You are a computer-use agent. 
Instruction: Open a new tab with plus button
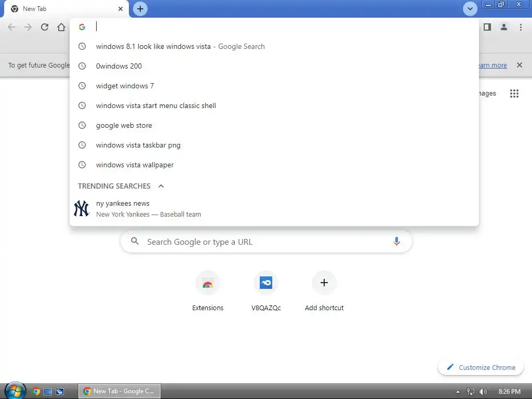point(140,9)
